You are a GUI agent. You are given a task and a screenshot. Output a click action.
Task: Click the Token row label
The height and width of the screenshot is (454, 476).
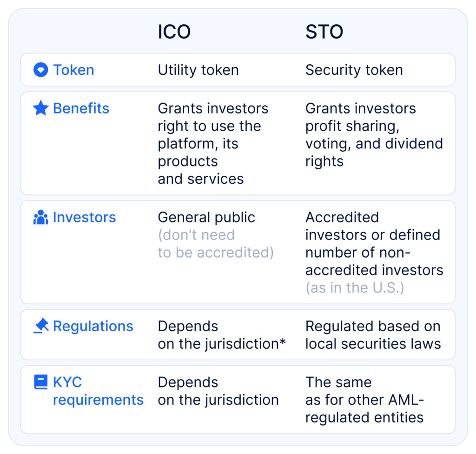tap(73, 70)
